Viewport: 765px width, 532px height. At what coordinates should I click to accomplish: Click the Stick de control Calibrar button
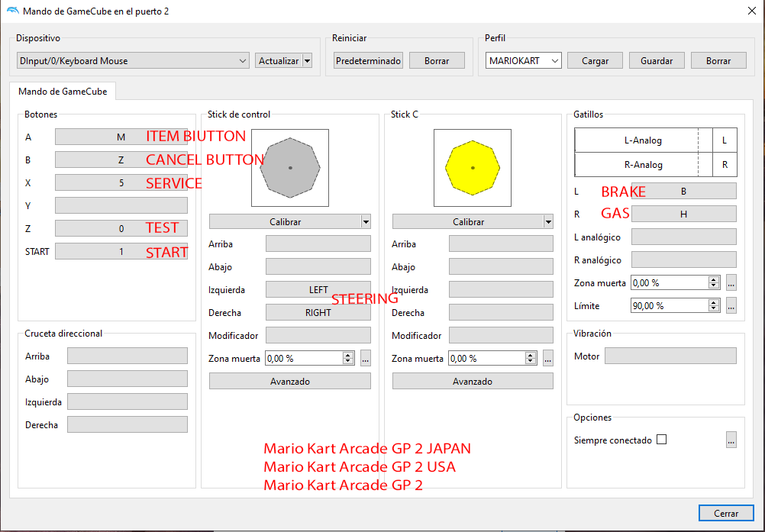[x=285, y=222]
